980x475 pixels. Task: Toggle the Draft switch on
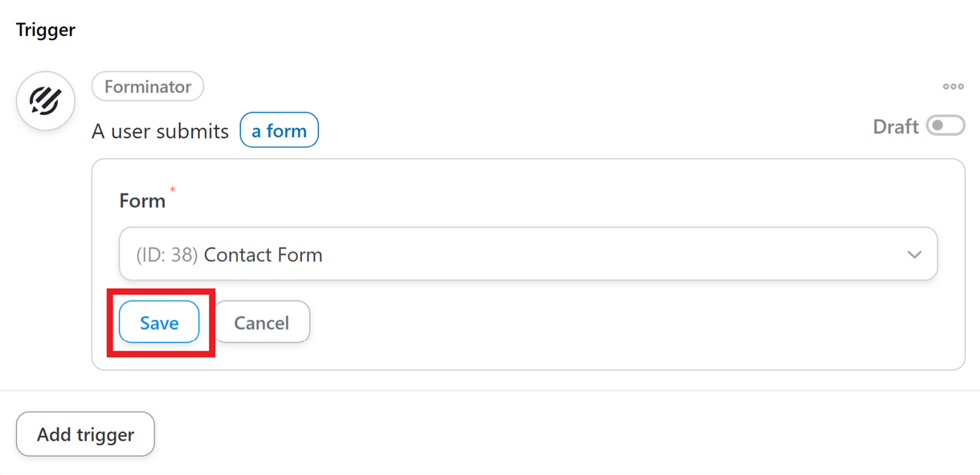pos(945,127)
